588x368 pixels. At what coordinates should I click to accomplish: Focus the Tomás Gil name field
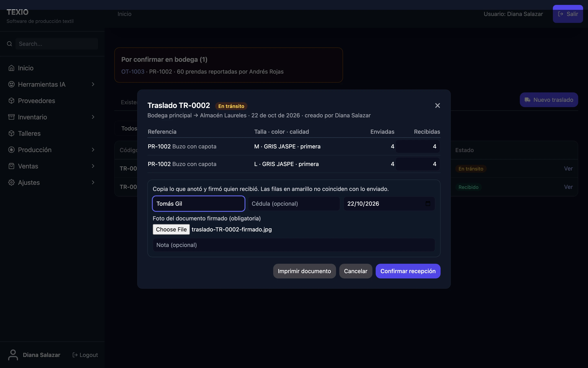[198, 203]
